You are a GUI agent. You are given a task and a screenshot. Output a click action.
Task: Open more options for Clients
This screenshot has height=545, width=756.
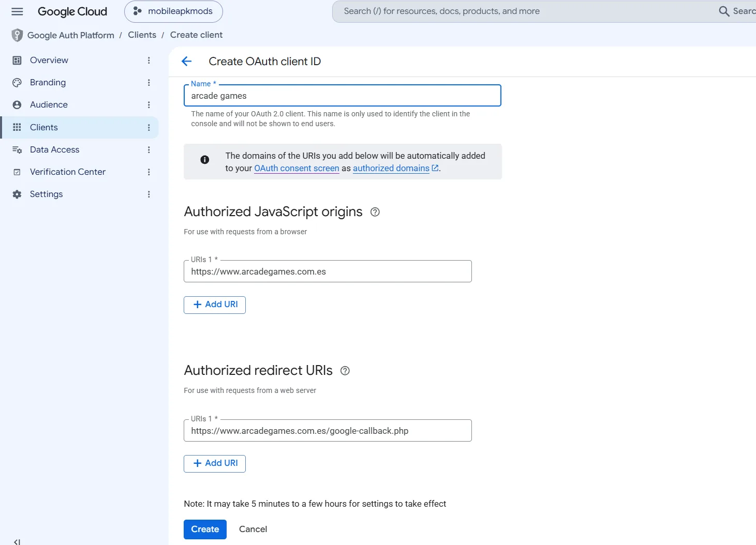click(x=149, y=127)
